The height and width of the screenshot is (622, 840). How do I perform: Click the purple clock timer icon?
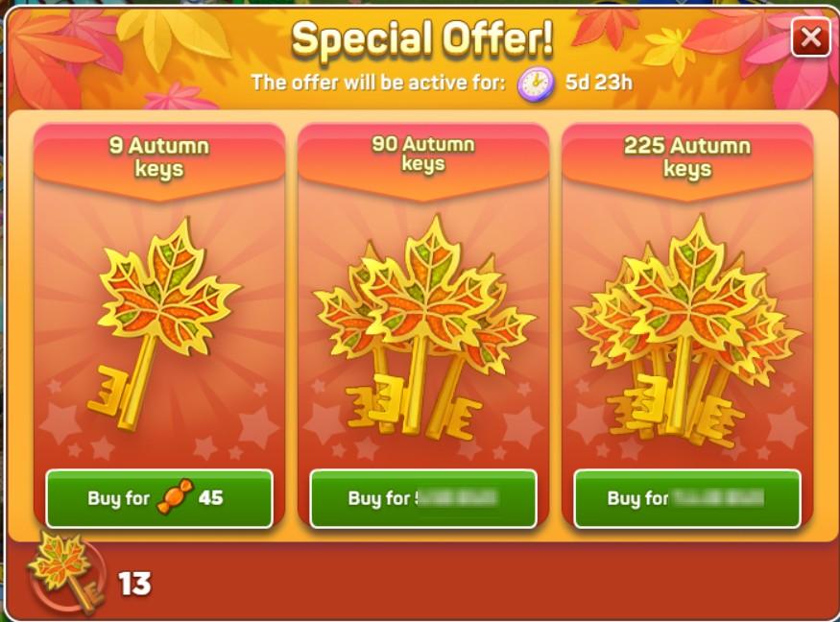click(x=535, y=84)
